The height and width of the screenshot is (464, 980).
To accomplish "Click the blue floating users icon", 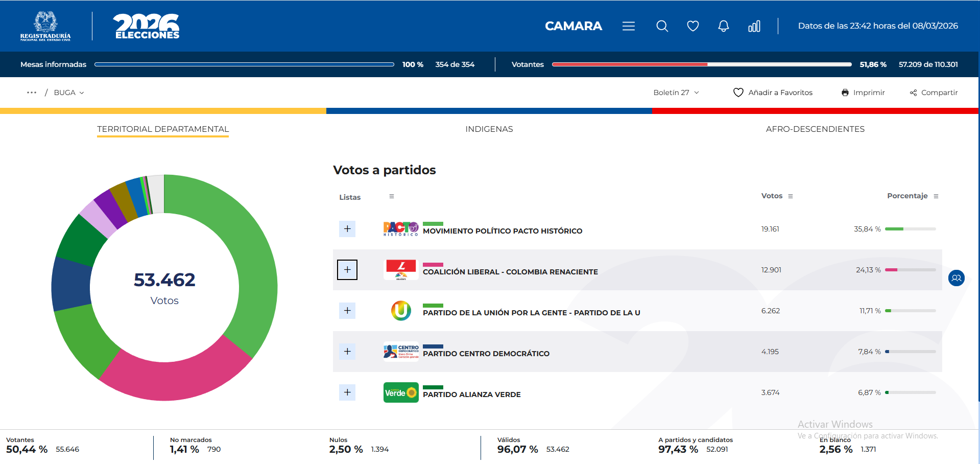I will [956, 278].
